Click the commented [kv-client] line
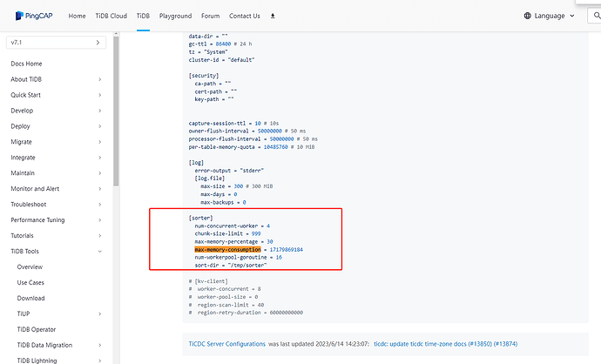601x364 pixels. click(x=208, y=281)
